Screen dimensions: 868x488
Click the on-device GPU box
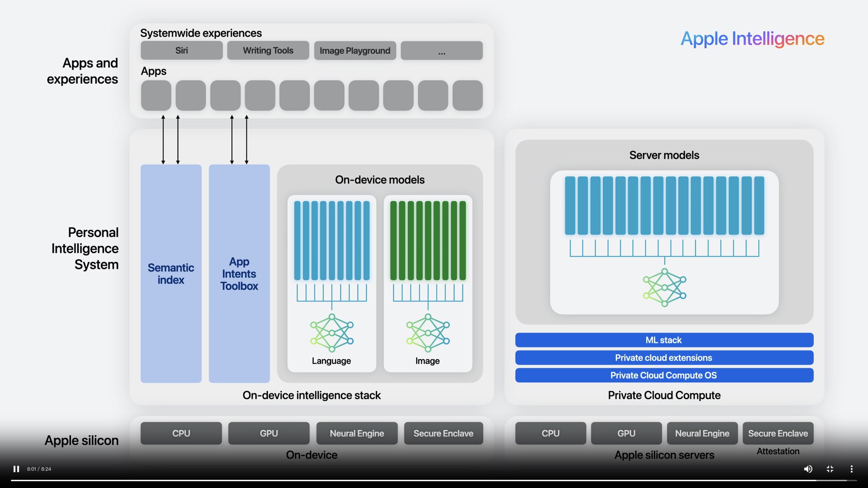[269, 433]
